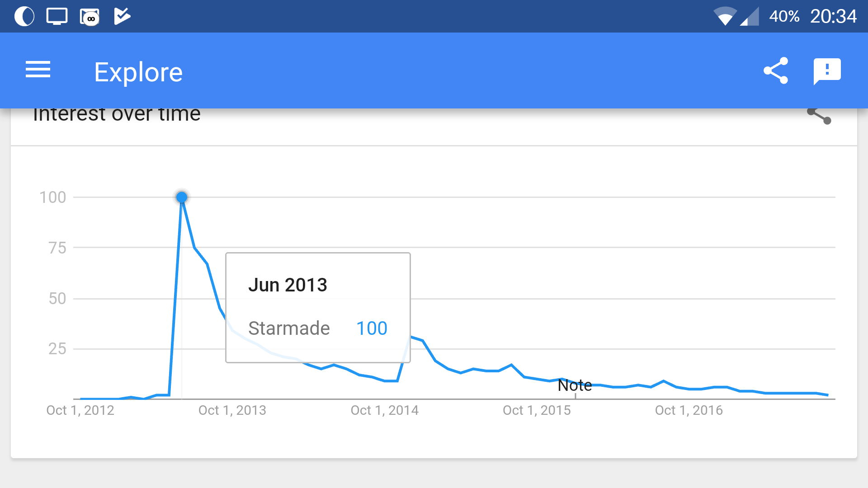Tap the Oct 1, 2013 axis label

[x=232, y=410]
